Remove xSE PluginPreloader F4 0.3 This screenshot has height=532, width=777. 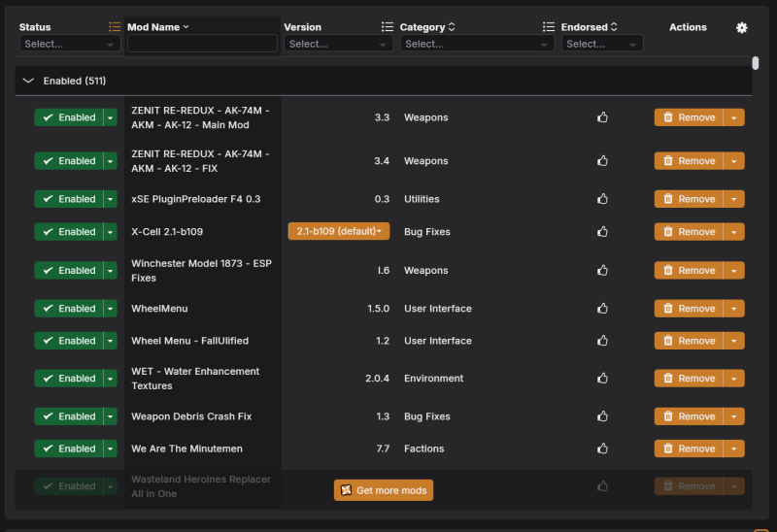(689, 199)
